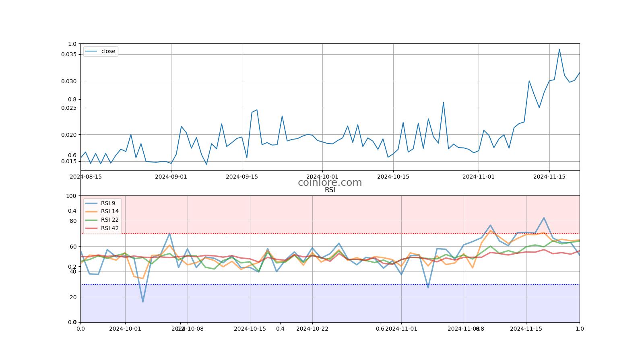
Task: Click the 2024-08-15 price axis date
Action: (x=86, y=177)
